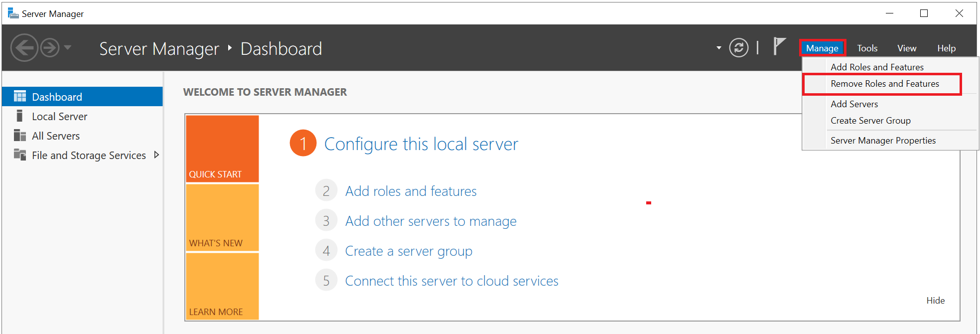Click Add other servers to manage

pyautogui.click(x=430, y=221)
